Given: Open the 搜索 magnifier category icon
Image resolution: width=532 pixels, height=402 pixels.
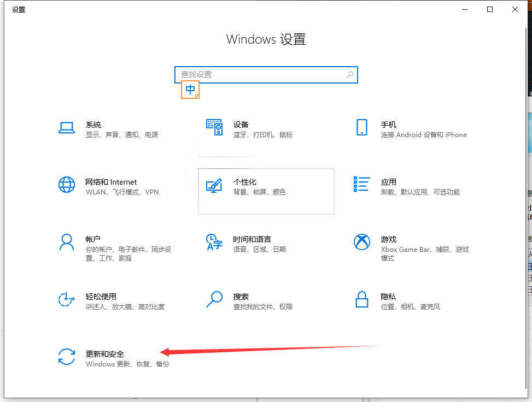Looking at the screenshot, I should click(x=214, y=299).
